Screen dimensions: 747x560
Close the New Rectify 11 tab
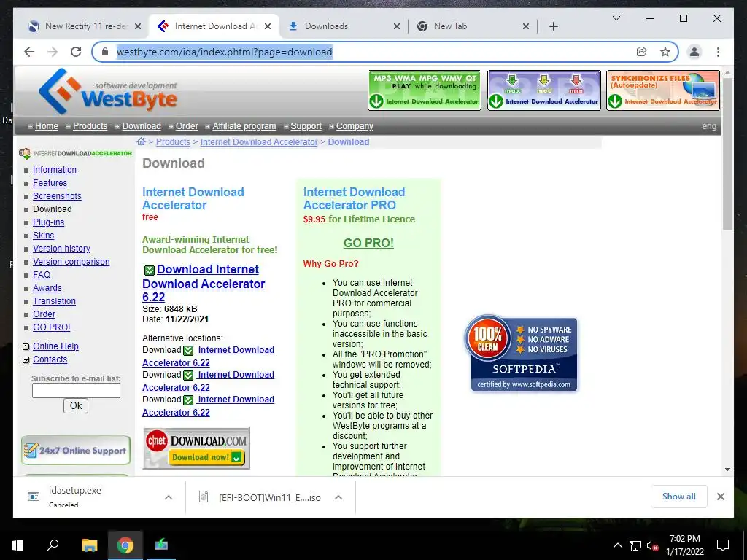(138, 26)
